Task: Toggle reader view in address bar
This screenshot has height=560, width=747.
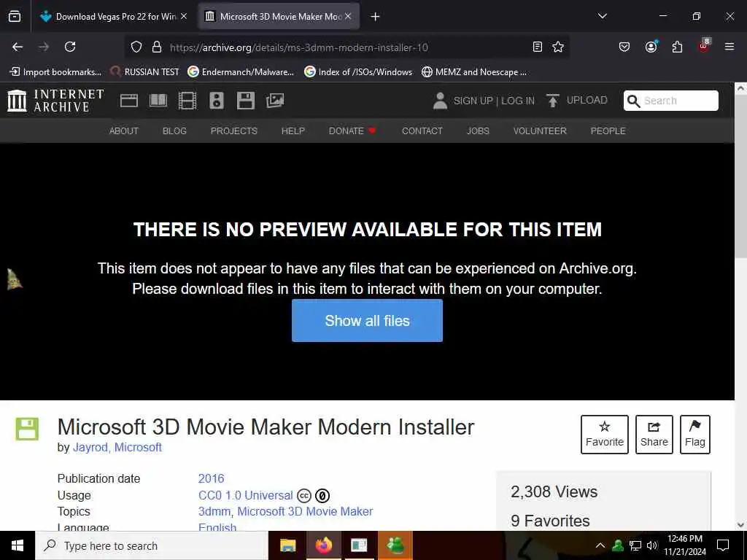Action: coord(538,47)
